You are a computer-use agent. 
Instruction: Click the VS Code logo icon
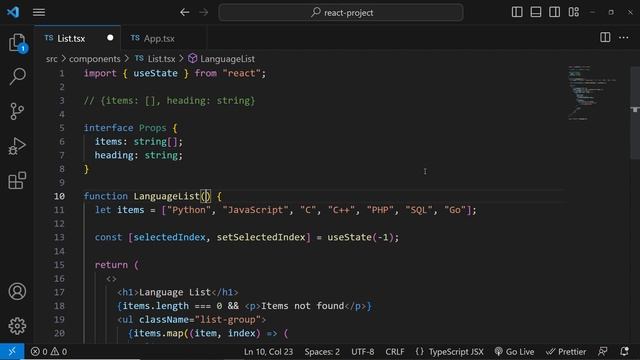tap(13, 12)
